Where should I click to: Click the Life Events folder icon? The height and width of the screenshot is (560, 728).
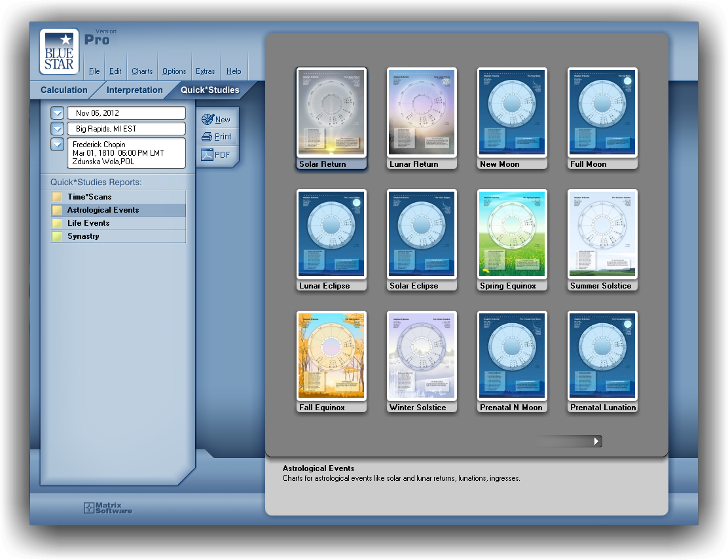click(x=57, y=222)
